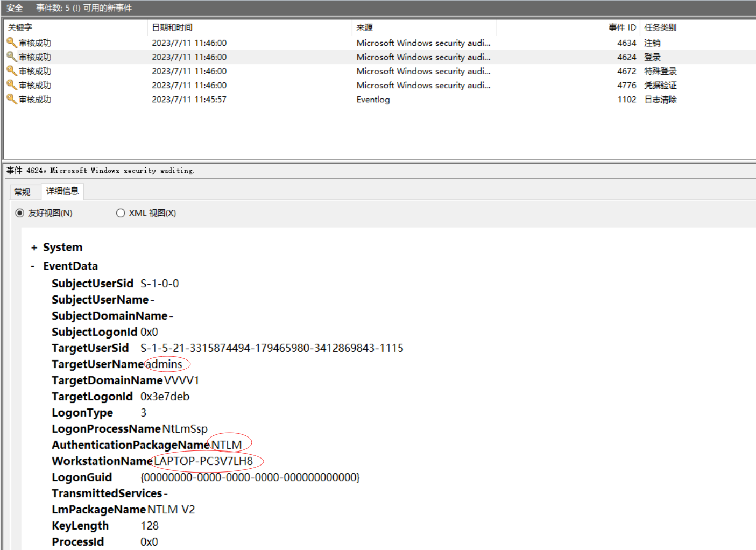The image size is (756, 550).
Task: Open the 详细信息 tab
Action: pyautogui.click(x=62, y=191)
